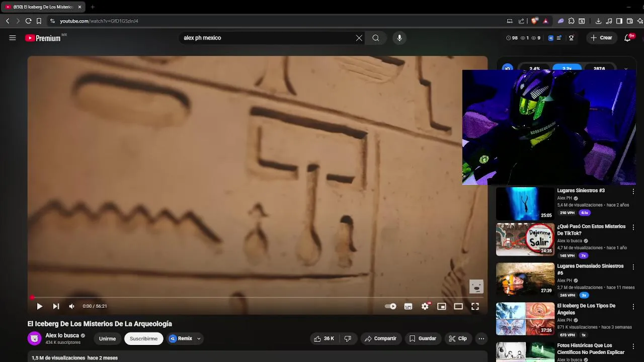Screen dimensions: 644x362
Task: Open player settings gear
Action: click(x=425, y=306)
